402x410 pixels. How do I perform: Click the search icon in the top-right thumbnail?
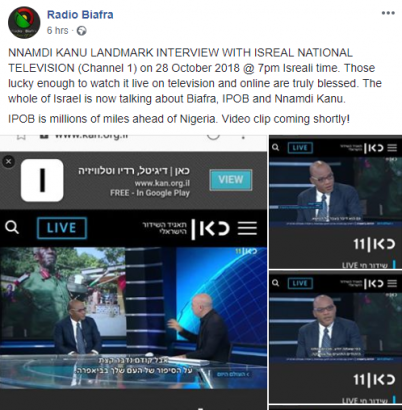click(275, 147)
